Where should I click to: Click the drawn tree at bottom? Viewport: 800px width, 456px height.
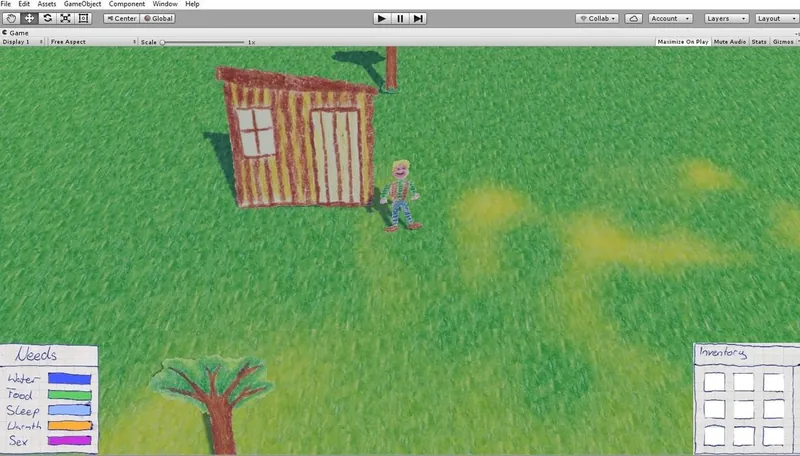click(x=214, y=403)
